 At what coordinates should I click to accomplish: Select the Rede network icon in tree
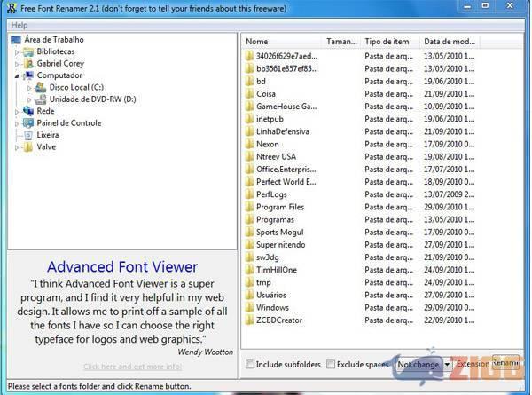pos(28,111)
